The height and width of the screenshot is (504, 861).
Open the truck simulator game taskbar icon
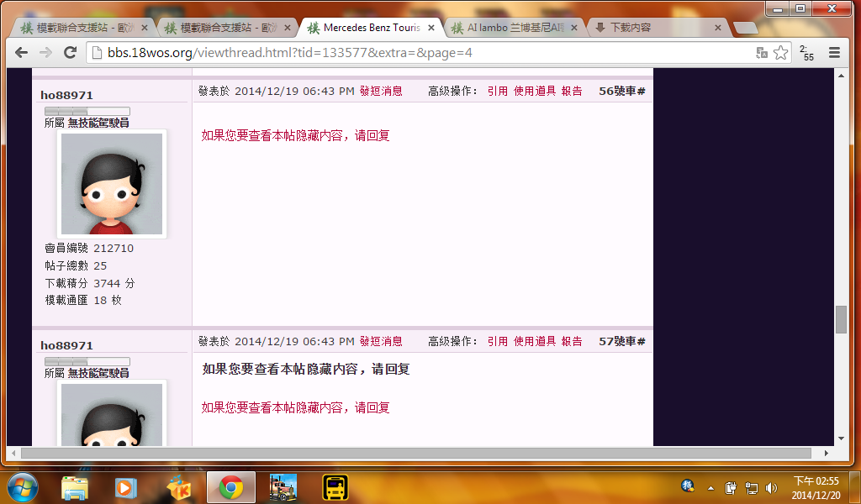283,487
